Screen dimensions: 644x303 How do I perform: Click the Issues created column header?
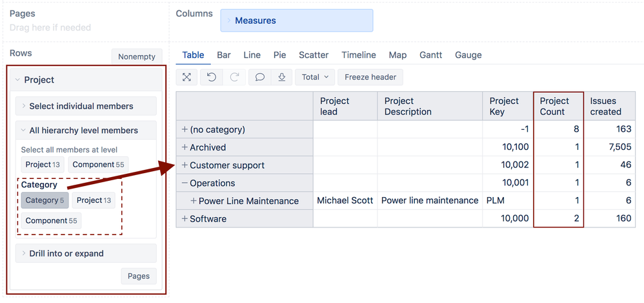pyautogui.click(x=605, y=106)
